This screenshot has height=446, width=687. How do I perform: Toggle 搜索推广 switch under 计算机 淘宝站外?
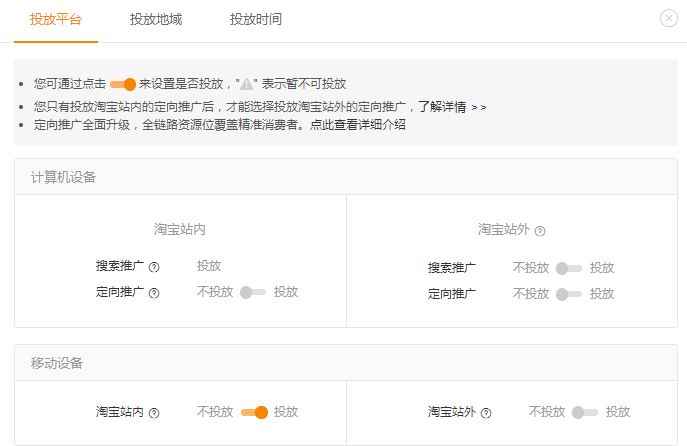coord(569,268)
